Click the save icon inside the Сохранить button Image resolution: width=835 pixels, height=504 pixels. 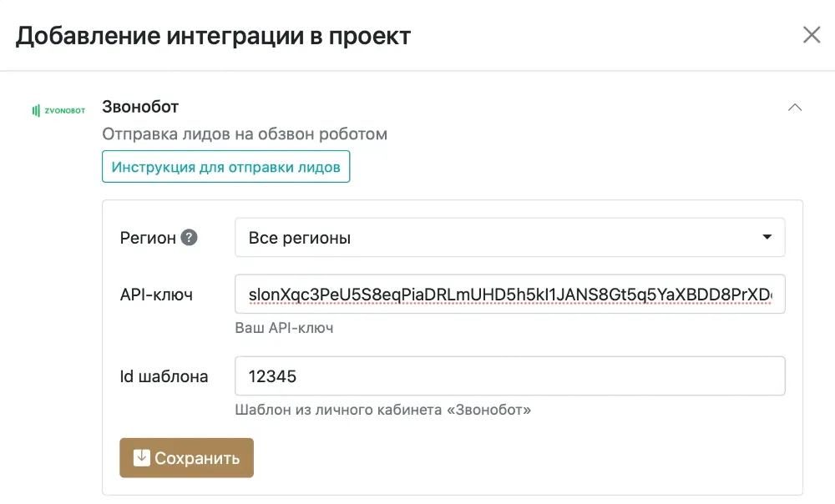[x=142, y=457]
